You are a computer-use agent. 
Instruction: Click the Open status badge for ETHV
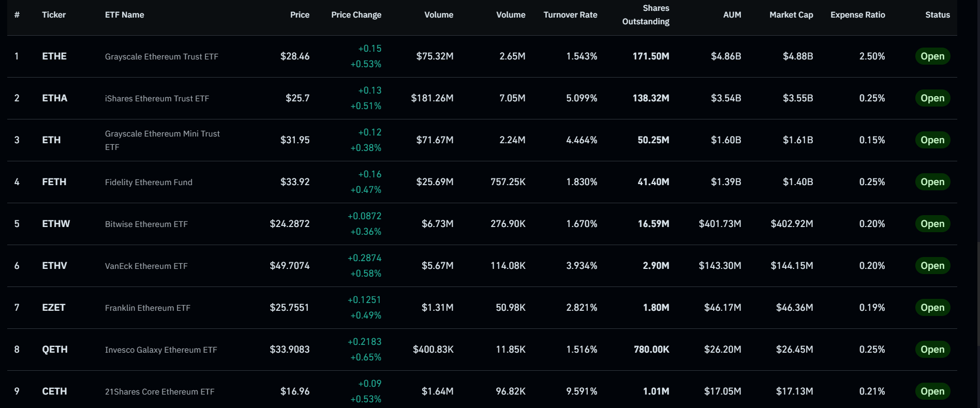click(x=932, y=266)
